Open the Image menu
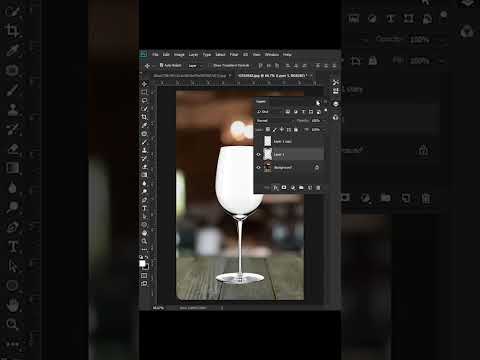The image size is (480, 360). click(x=179, y=54)
